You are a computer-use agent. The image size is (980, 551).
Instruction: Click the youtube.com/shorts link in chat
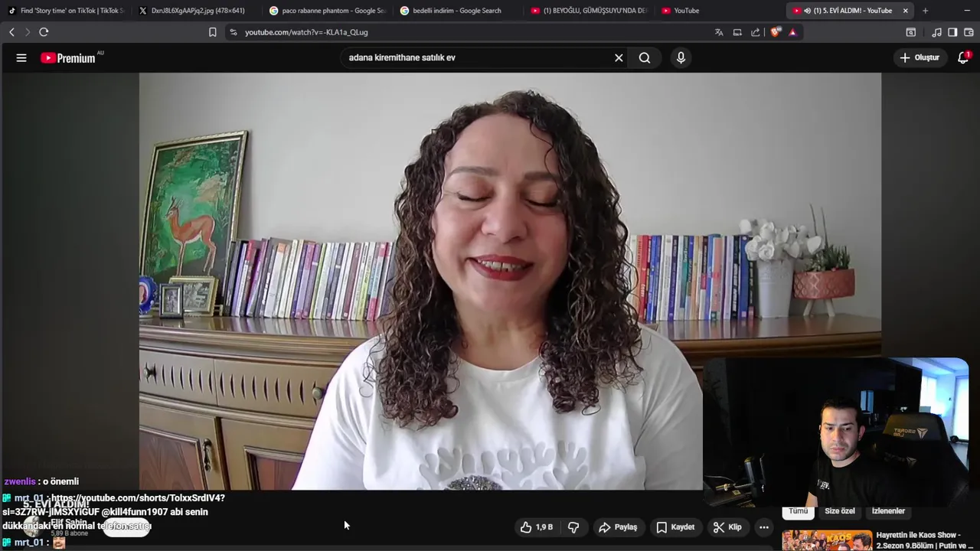pos(138,498)
